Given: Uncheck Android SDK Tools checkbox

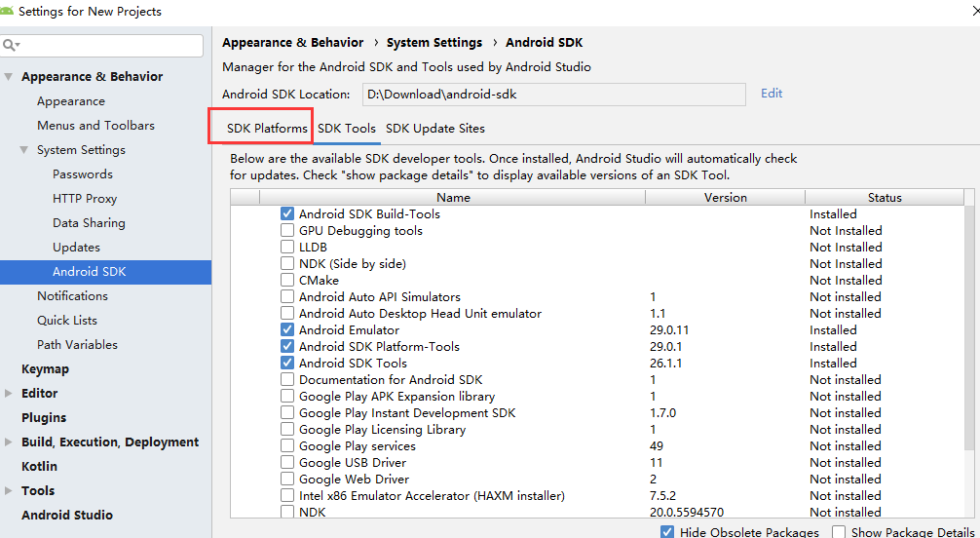Looking at the screenshot, I should coord(287,363).
